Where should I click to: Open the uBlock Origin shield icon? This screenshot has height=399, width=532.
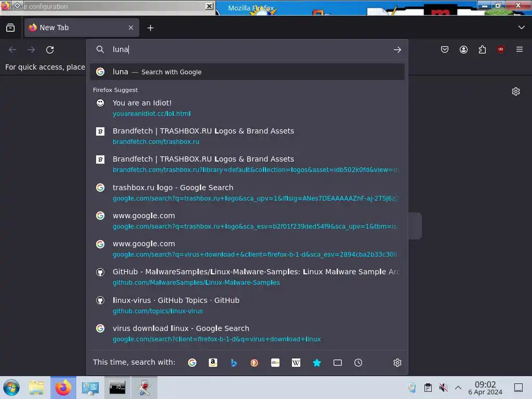[500, 49]
